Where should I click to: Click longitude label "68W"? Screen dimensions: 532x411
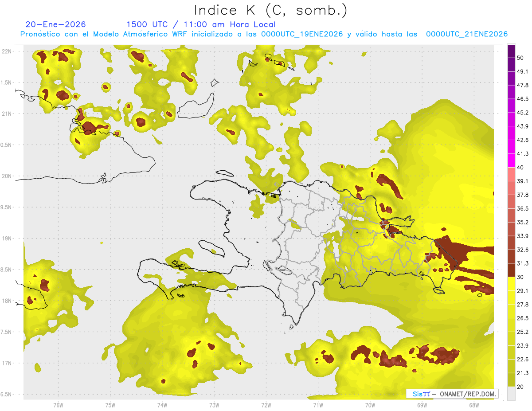pos(474,405)
